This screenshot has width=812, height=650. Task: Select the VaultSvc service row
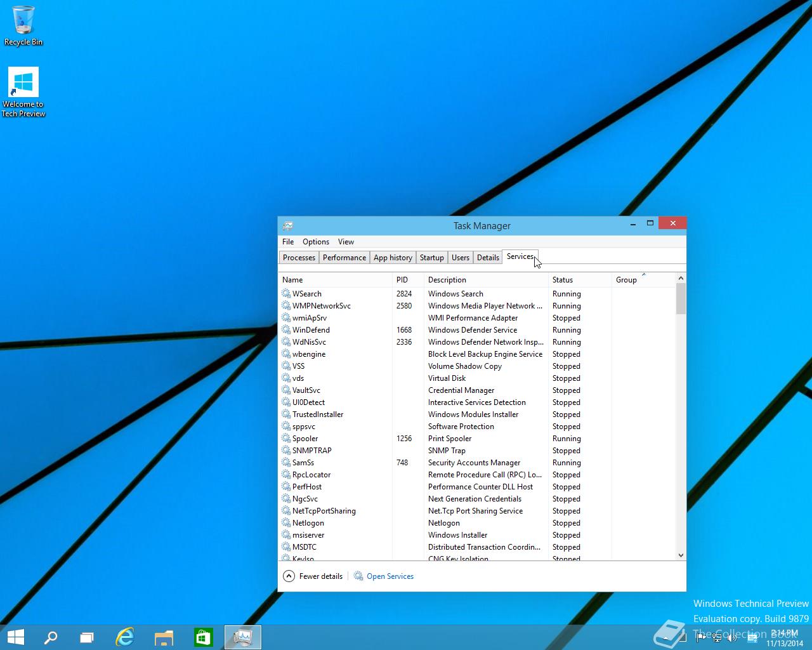[477, 390]
